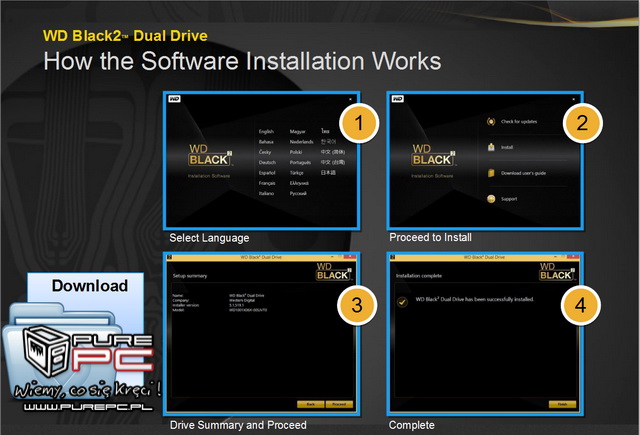This screenshot has width=640, height=435.
Task: Select Français language option
Action: (x=267, y=183)
